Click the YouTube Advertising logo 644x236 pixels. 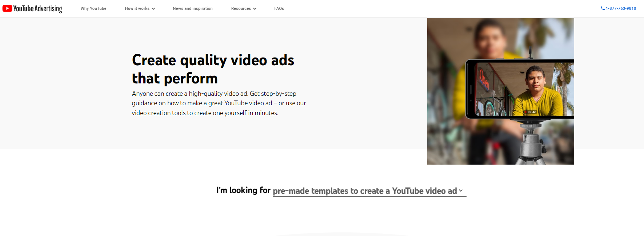pos(32,8)
